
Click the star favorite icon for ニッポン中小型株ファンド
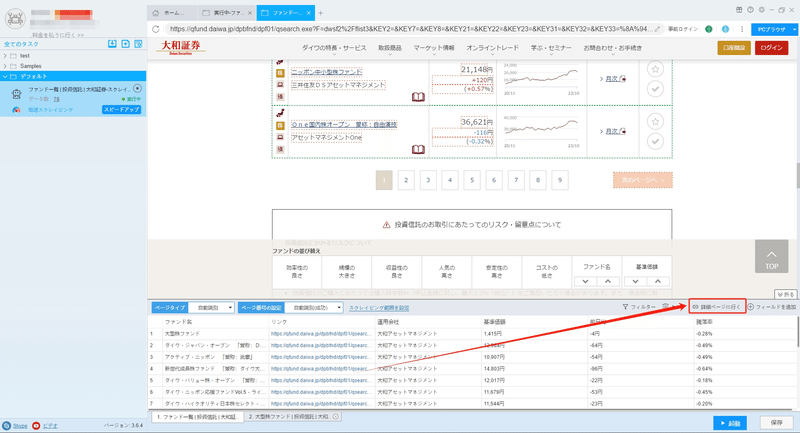655,68
